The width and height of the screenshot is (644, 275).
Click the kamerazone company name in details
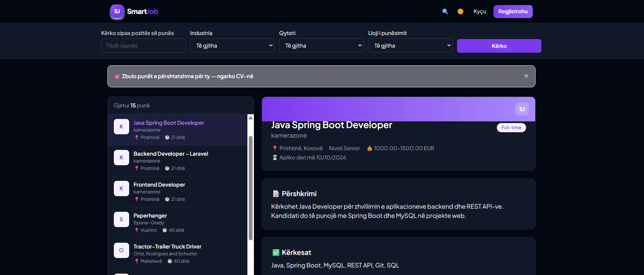289,136
